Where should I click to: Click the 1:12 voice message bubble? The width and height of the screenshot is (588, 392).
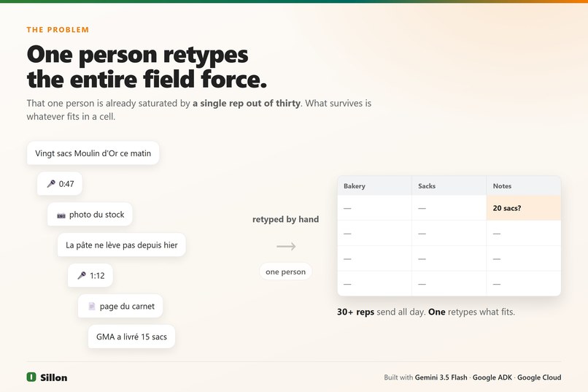coord(90,275)
